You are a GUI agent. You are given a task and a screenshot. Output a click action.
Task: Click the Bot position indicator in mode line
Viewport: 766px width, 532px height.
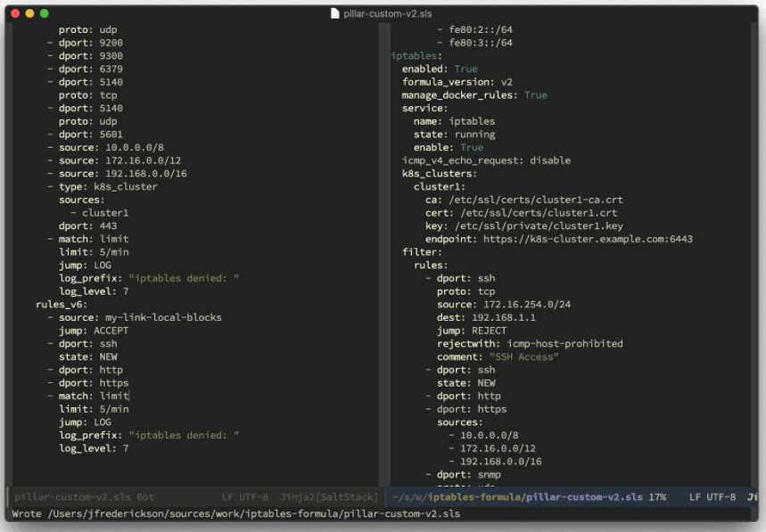point(145,496)
